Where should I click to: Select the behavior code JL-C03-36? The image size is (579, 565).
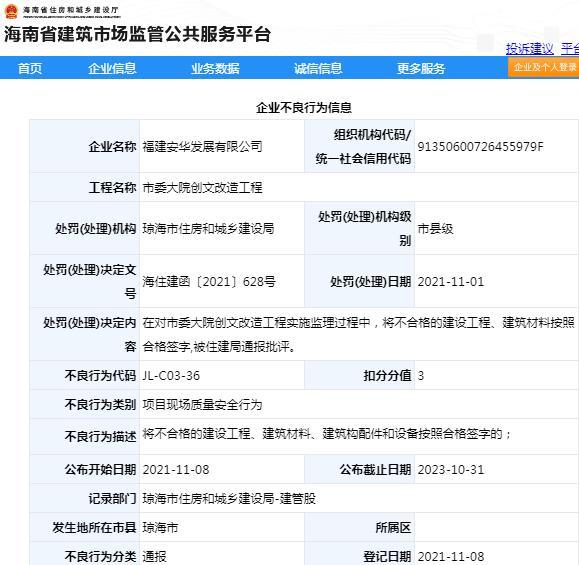(171, 376)
